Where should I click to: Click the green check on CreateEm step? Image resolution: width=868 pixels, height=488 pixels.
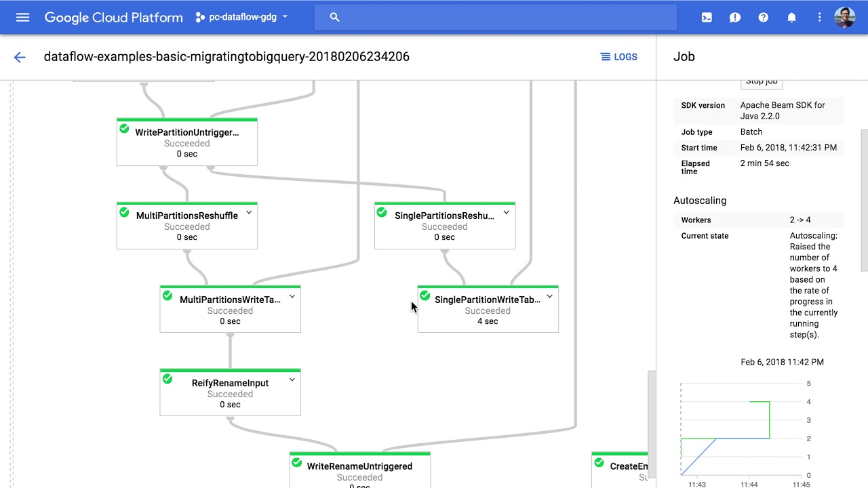pyautogui.click(x=599, y=463)
